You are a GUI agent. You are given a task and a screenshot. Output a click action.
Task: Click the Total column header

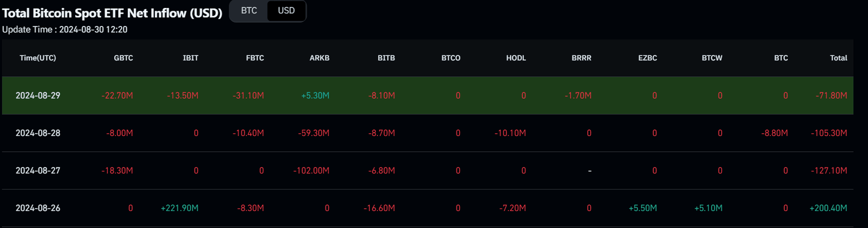click(838, 58)
